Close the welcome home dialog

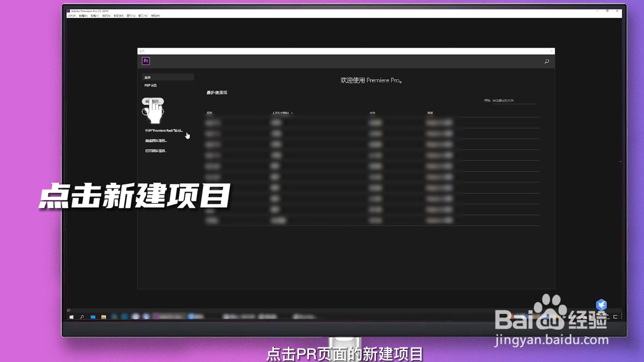(551, 51)
